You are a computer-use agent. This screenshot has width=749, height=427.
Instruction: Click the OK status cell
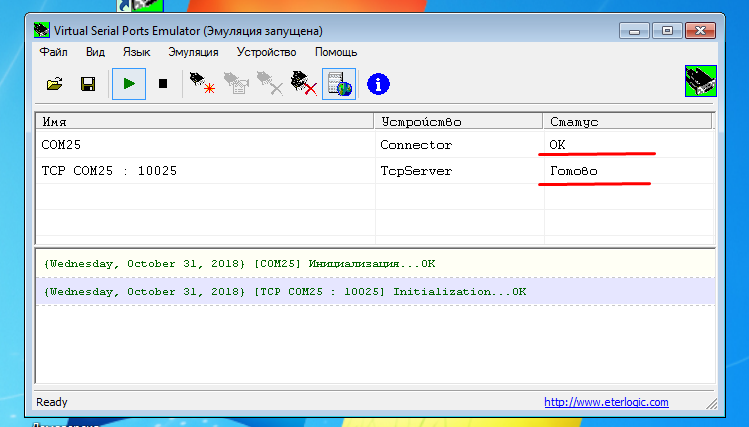pos(557,145)
